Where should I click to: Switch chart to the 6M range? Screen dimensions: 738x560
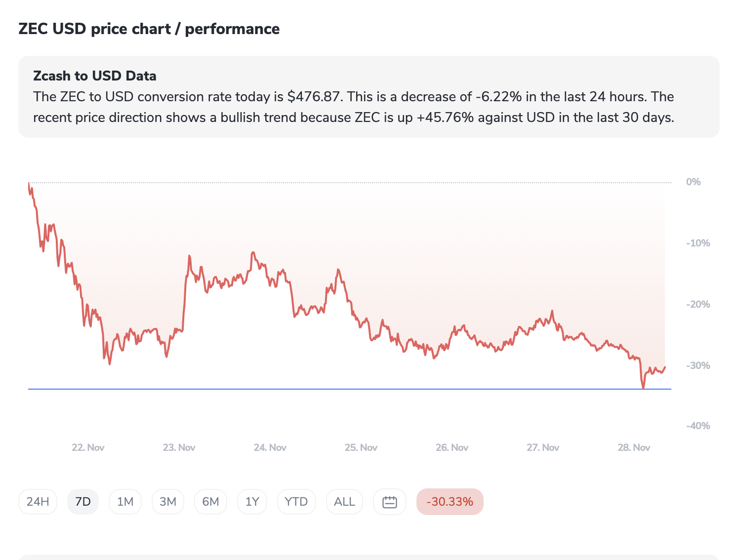coord(210,502)
